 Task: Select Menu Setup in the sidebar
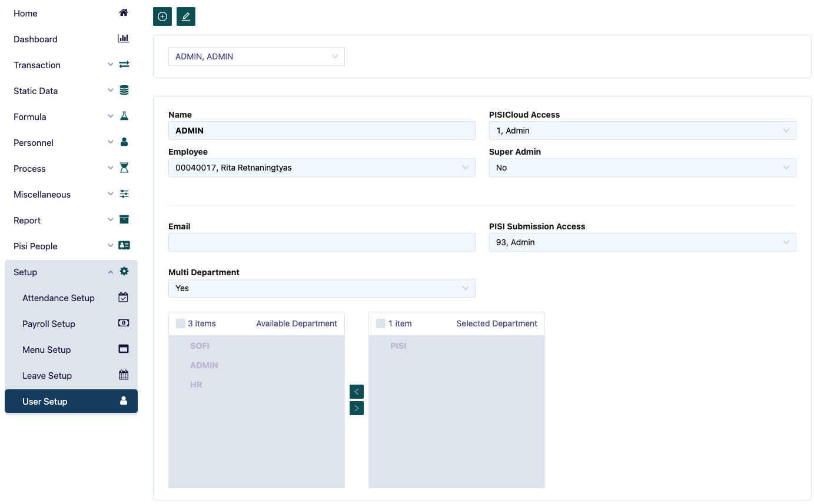tap(46, 349)
